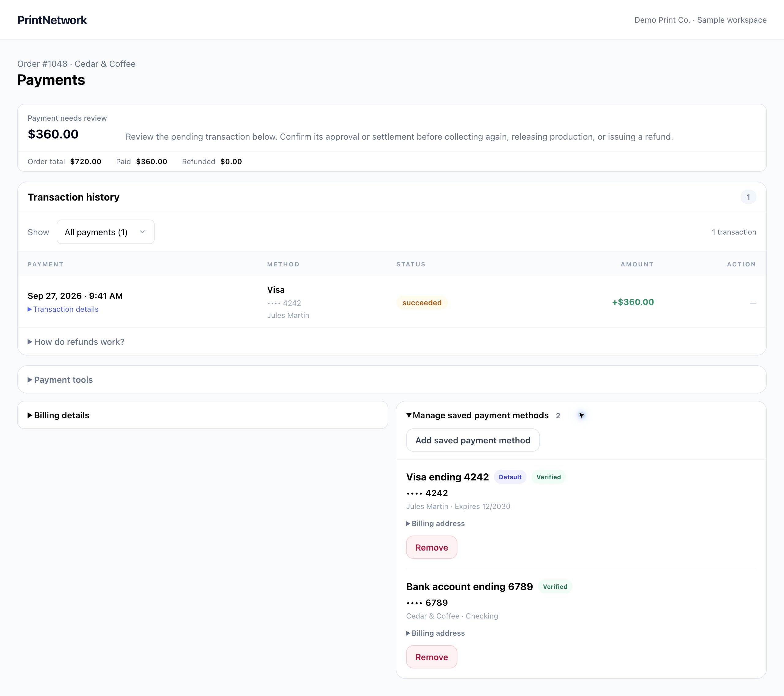Click the Payments page heading
This screenshot has width=784, height=696.
click(x=51, y=80)
